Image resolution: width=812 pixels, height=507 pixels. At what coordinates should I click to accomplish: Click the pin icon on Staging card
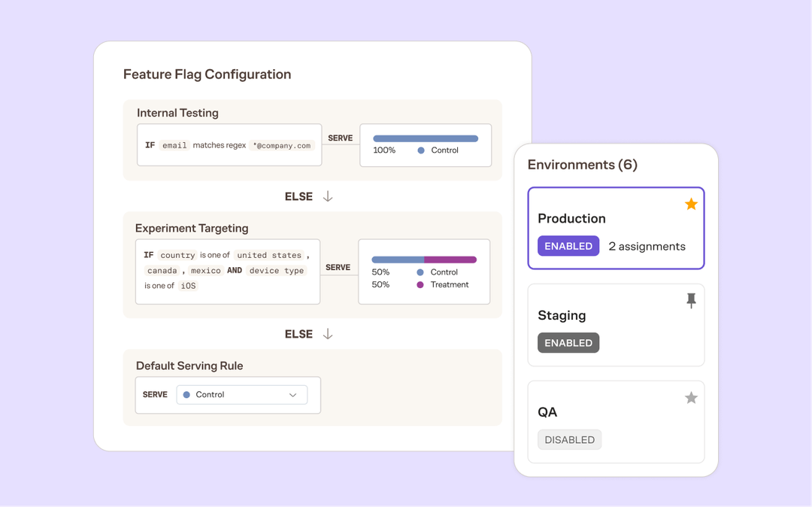click(x=691, y=301)
